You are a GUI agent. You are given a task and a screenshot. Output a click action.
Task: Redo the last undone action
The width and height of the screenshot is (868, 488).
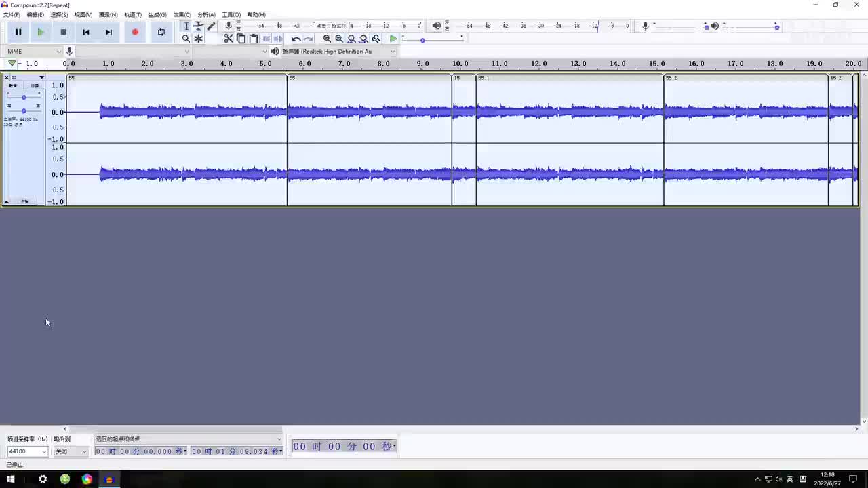coord(308,39)
